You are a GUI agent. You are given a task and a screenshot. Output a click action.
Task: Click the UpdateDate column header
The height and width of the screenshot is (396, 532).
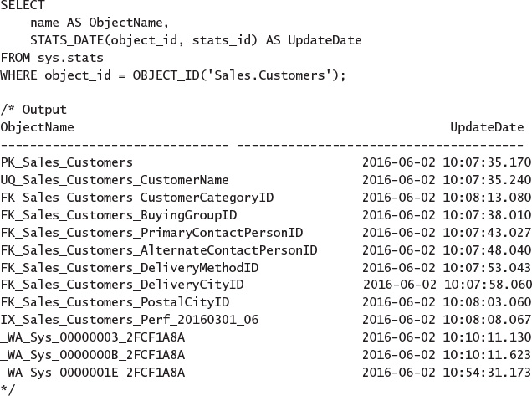487,127
